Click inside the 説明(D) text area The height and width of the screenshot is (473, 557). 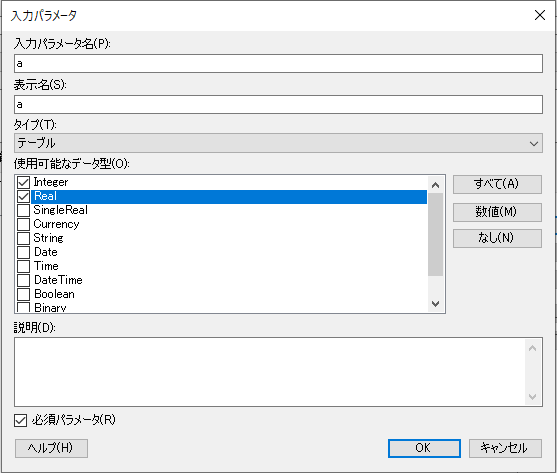coord(270,372)
